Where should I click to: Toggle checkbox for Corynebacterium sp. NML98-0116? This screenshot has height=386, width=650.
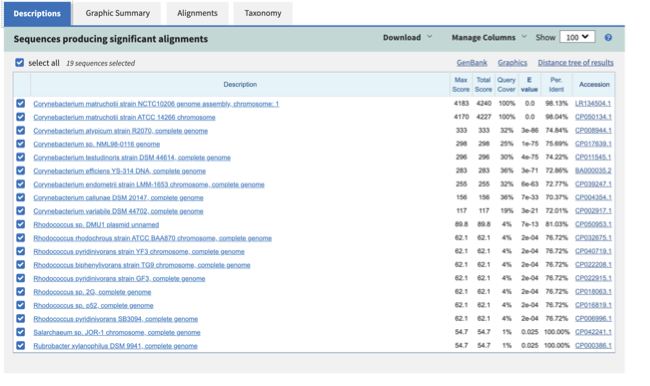pyautogui.click(x=20, y=144)
